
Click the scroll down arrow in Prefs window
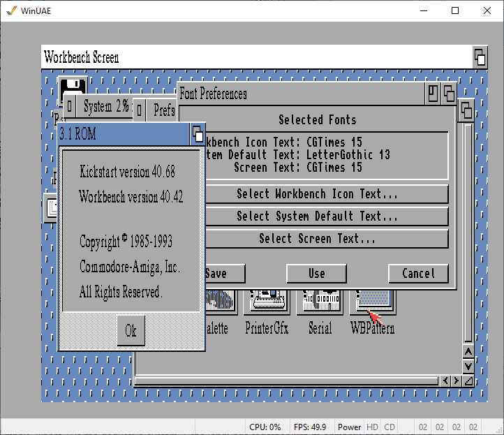468,366
